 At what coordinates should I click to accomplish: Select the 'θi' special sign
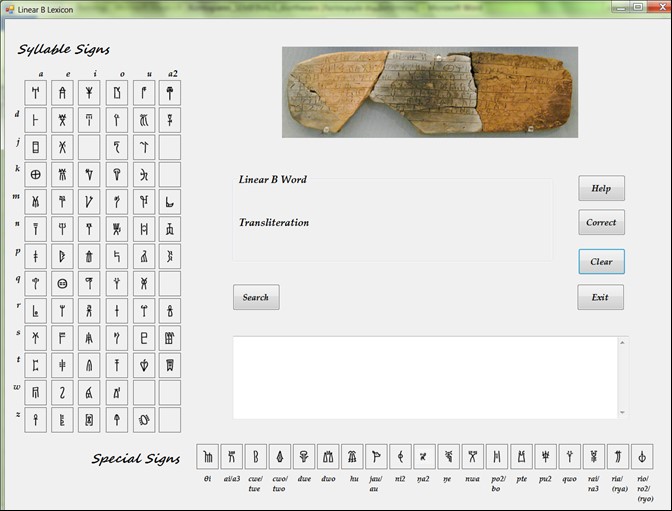(208, 457)
